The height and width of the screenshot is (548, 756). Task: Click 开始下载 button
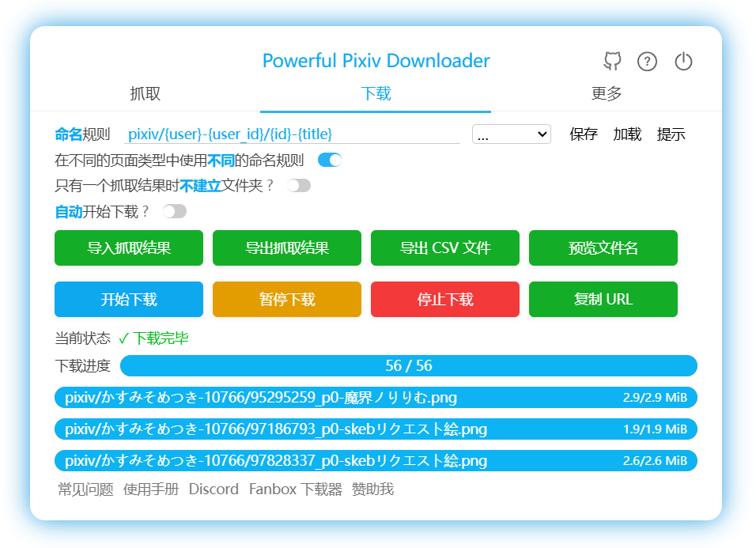(129, 299)
